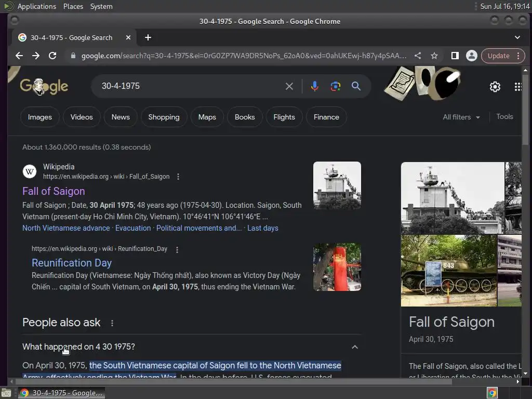Open Political movements and... link
Image resolution: width=532 pixels, height=399 pixels.
199,228
